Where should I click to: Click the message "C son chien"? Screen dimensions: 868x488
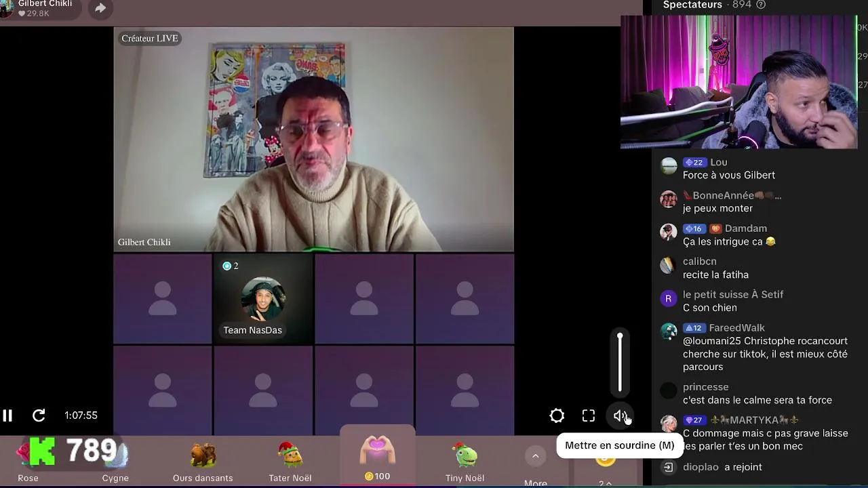[710, 308]
